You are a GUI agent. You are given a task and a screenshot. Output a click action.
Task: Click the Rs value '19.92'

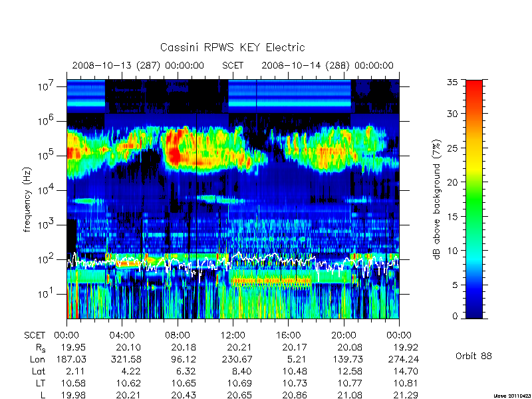(x=406, y=347)
